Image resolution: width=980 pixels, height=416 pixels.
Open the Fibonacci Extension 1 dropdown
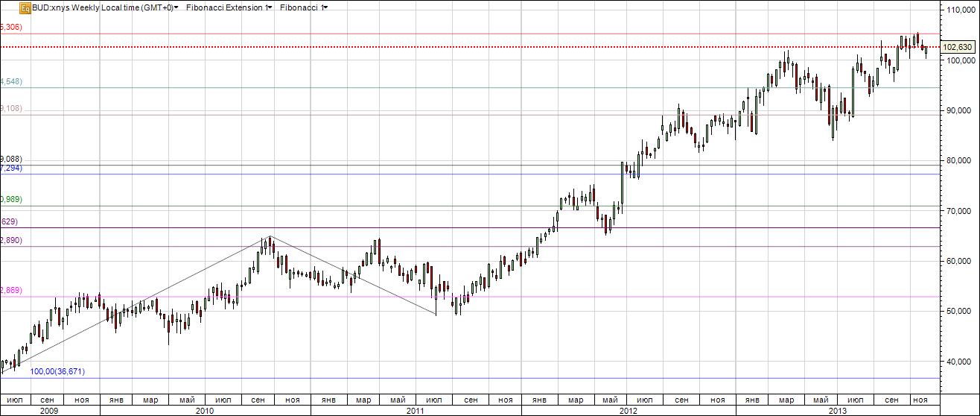[228, 7]
